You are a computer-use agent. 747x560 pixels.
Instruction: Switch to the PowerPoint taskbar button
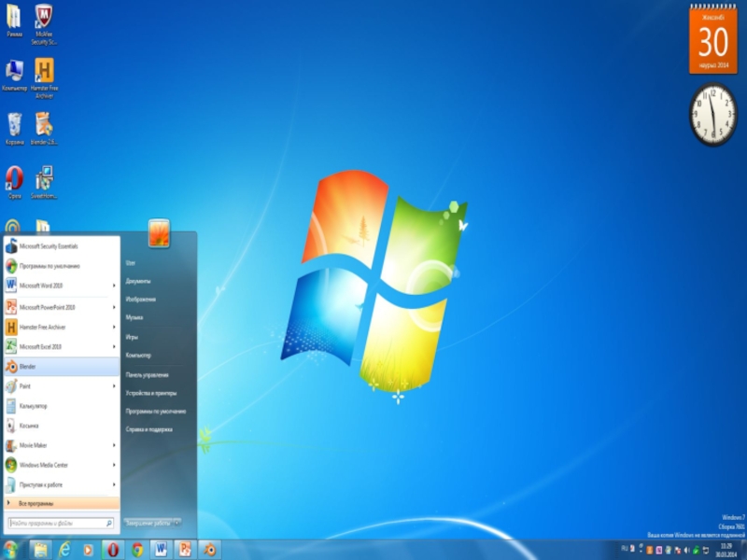(x=185, y=550)
